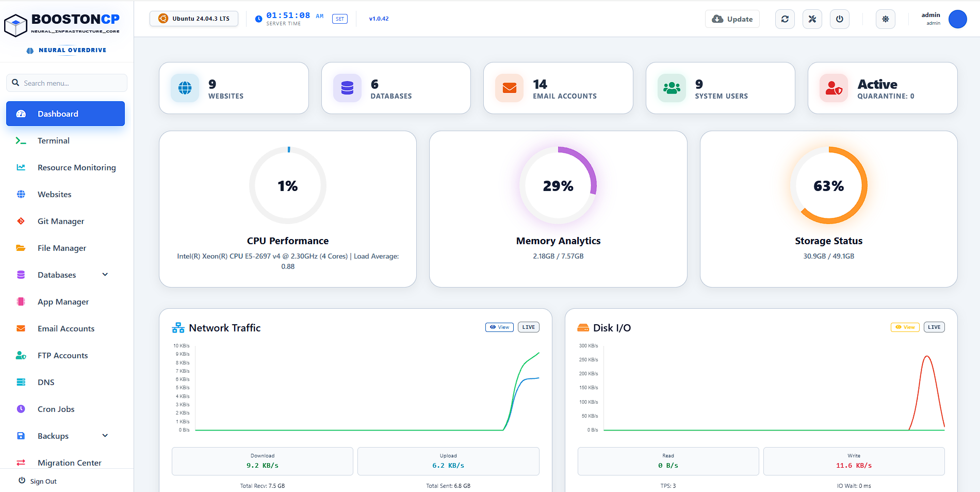980x492 pixels.
Task: Click the power icon in top bar
Action: click(x=840, y=19)
